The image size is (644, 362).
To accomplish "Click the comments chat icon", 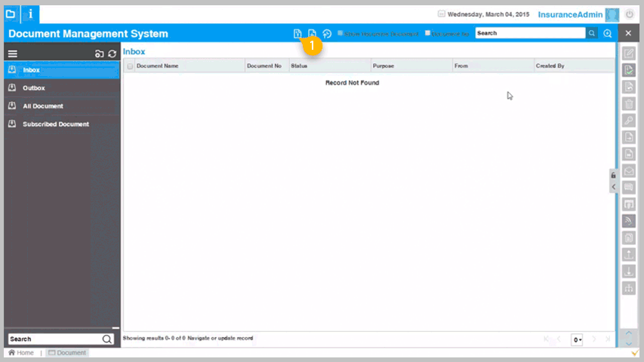I will click(629, 188).
